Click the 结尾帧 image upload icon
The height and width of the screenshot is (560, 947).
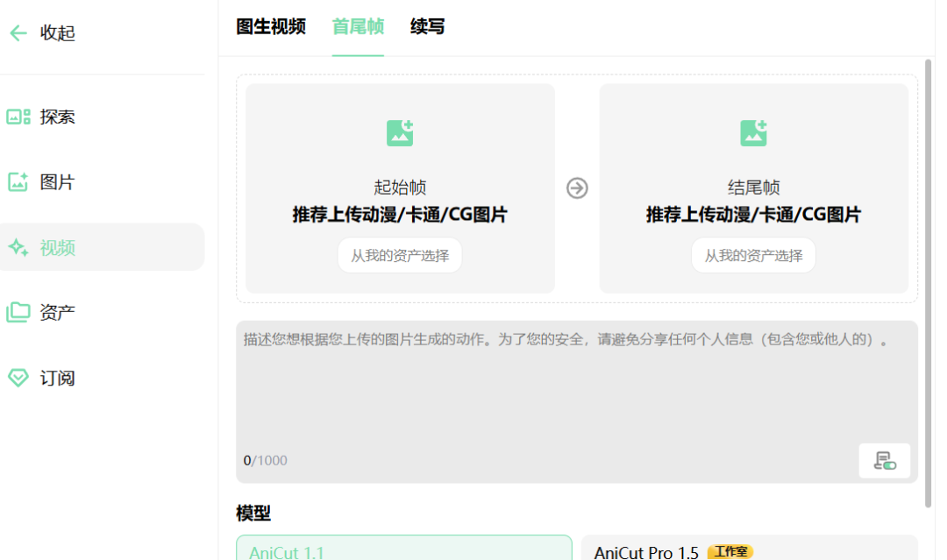click(753, 132)
